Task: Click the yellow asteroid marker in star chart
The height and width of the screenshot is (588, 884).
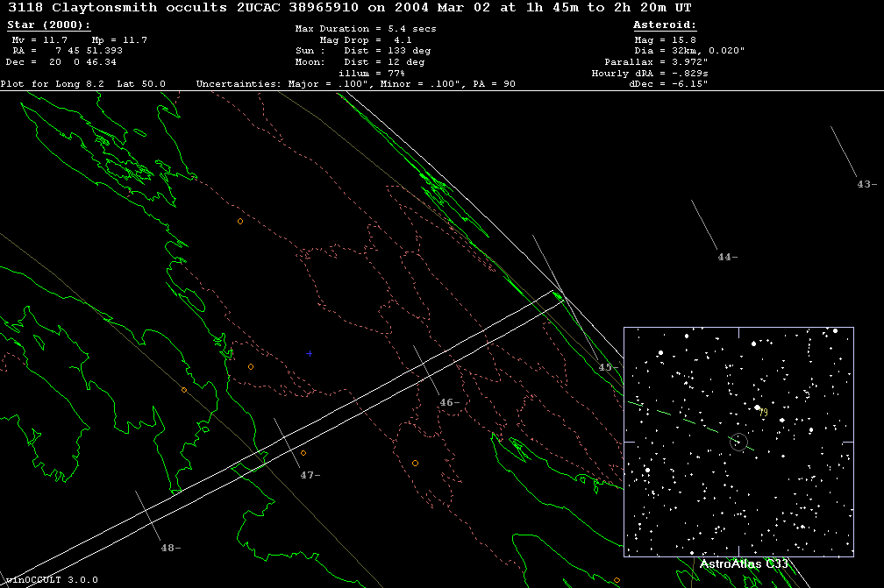Action: coord(764,412)
